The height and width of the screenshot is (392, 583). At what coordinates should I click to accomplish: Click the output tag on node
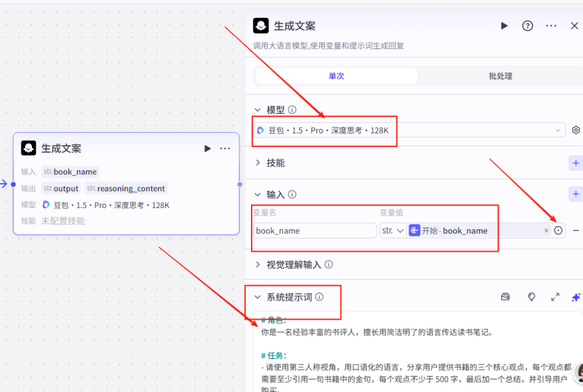(61, 188)
